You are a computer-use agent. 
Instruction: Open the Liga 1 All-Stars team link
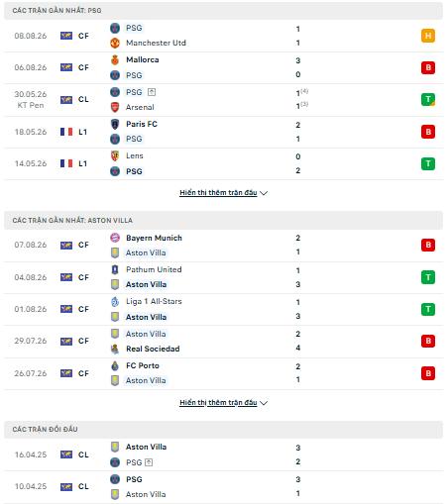(154, 301)
